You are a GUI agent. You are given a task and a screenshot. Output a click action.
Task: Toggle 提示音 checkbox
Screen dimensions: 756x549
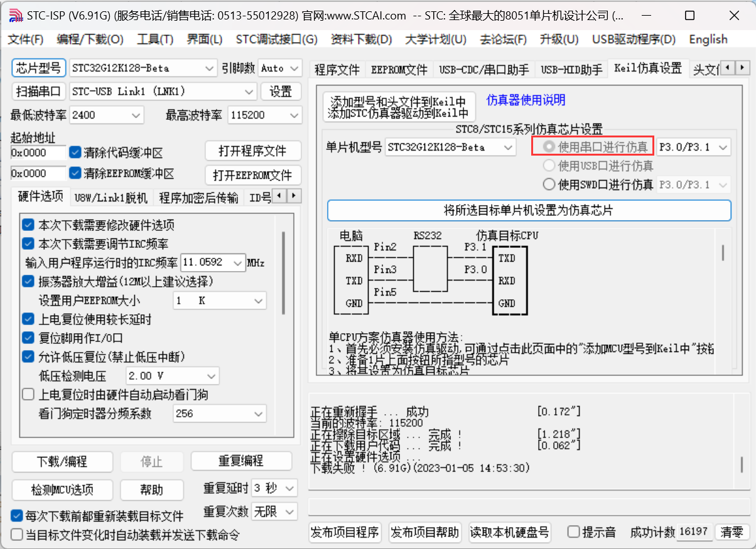(x=573, y=532)
